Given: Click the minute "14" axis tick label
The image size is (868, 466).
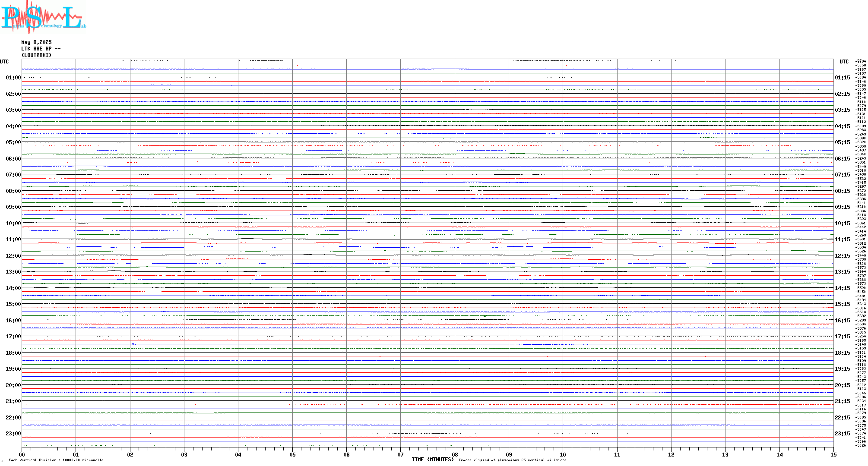Looking at the screenshot, I should click(x=779, y=454).
